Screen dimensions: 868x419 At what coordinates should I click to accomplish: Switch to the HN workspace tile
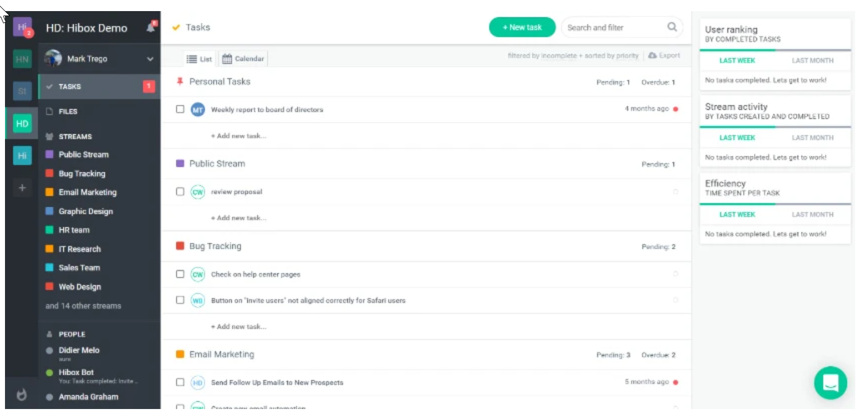point(22,59)
